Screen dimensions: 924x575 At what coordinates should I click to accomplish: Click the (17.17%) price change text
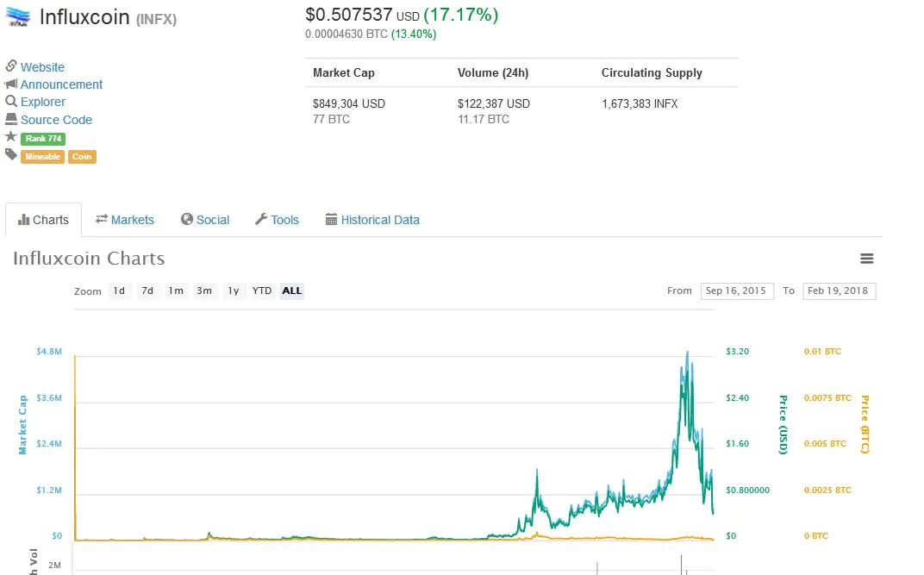point(461,15)
